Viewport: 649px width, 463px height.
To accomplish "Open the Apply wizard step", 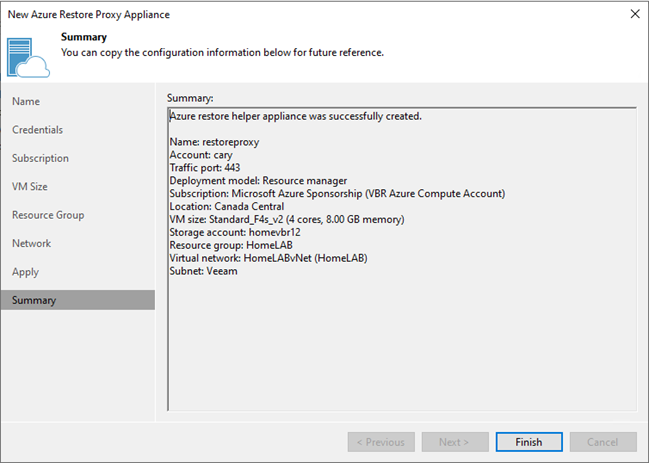I will point(25,272).
